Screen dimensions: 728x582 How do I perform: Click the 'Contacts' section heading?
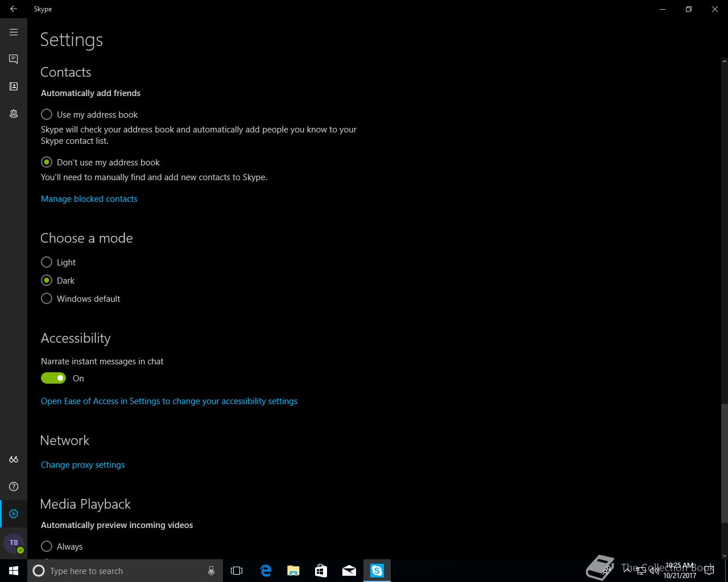65,72
